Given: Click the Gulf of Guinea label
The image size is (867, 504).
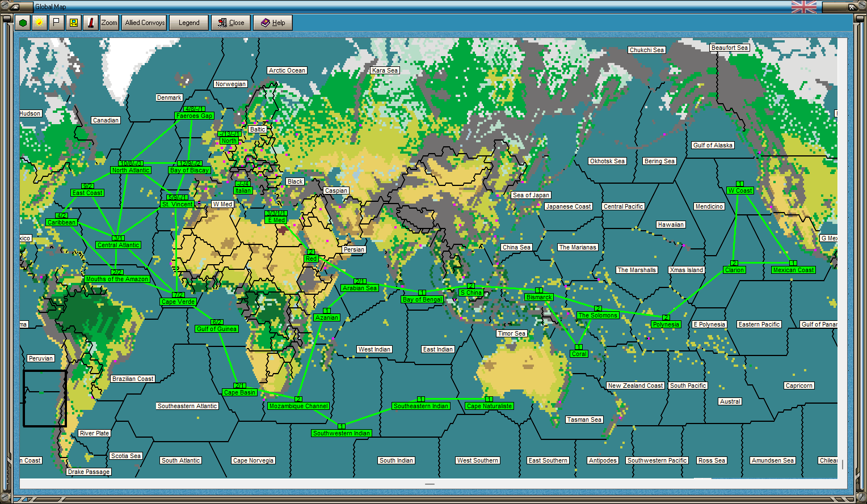Looking at the screenshot, I should click(217, 329).
